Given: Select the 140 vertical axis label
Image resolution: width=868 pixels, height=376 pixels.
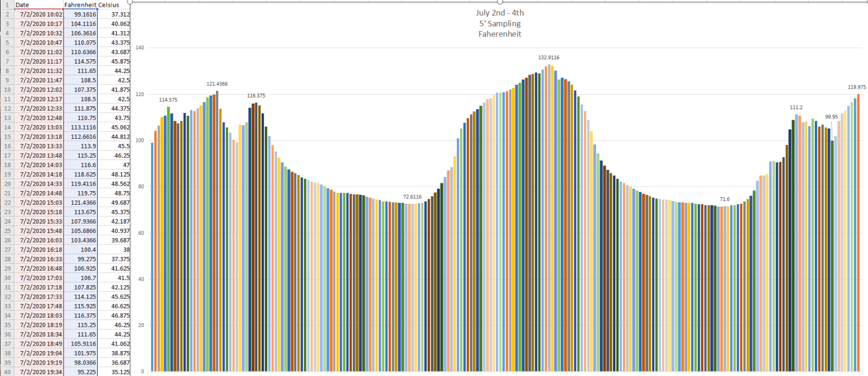Looking at the screenshot, I should point(139,48).
